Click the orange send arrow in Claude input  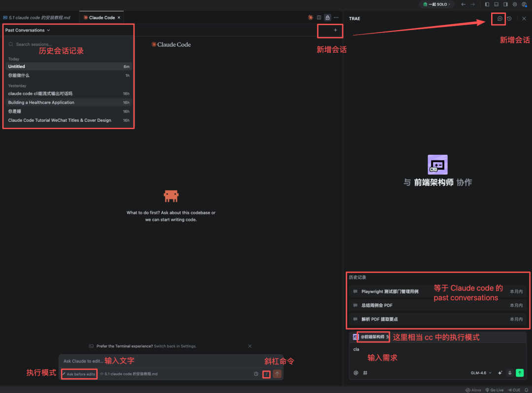pyautogui.click(x=277, y=374)
